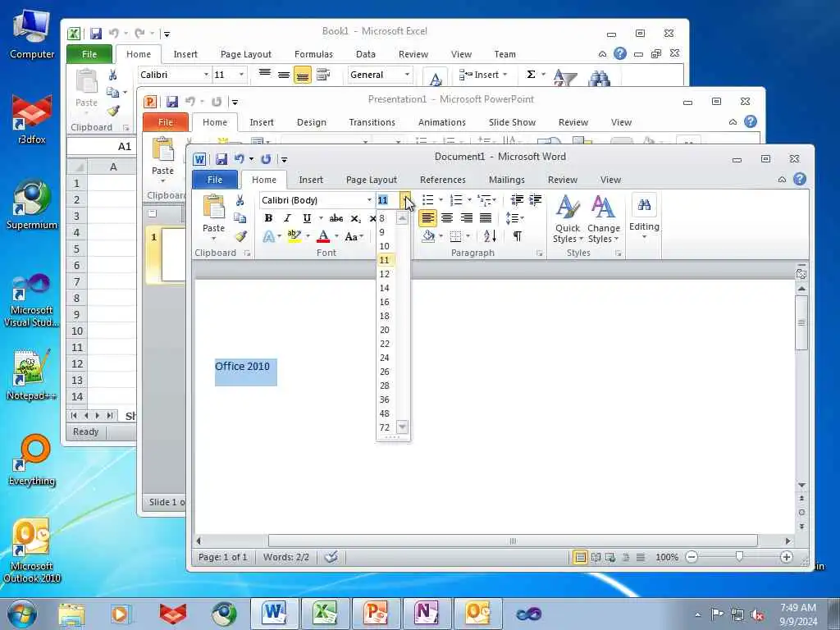Click Word Help question mark icon
Viewport: 840px width, 630px height.
pos(799,179)
